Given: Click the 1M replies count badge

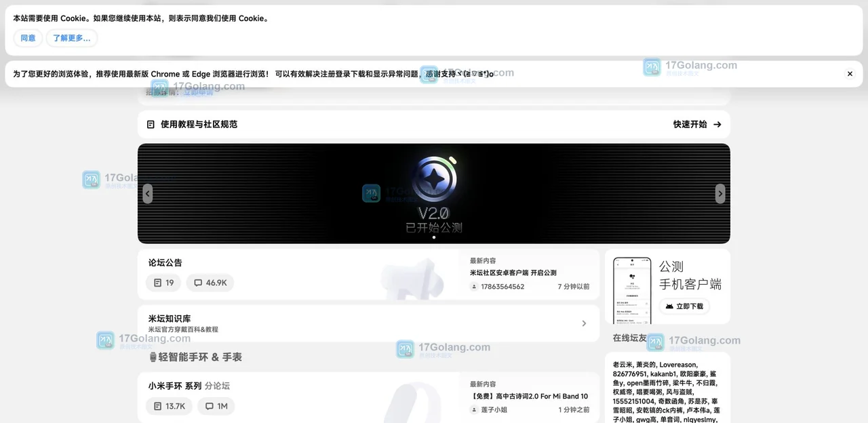Looking at the screenshot, I should [216, 406].
